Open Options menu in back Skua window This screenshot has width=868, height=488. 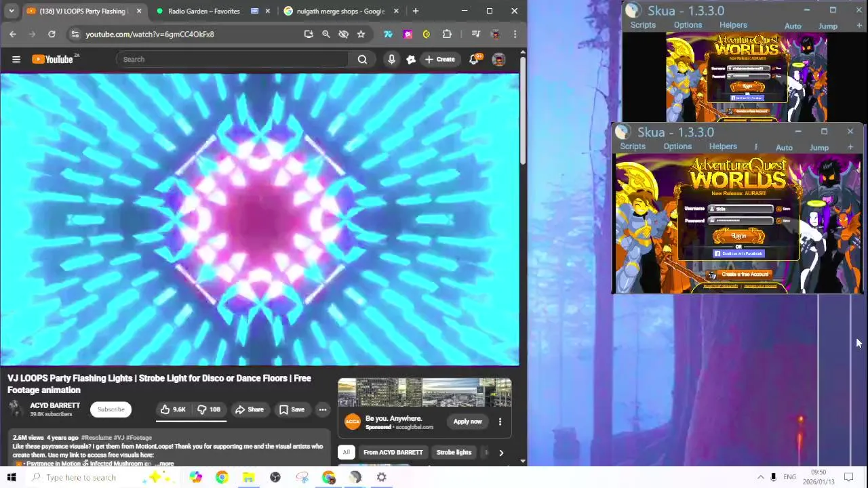pyautogui.click(x=688, y=25)
